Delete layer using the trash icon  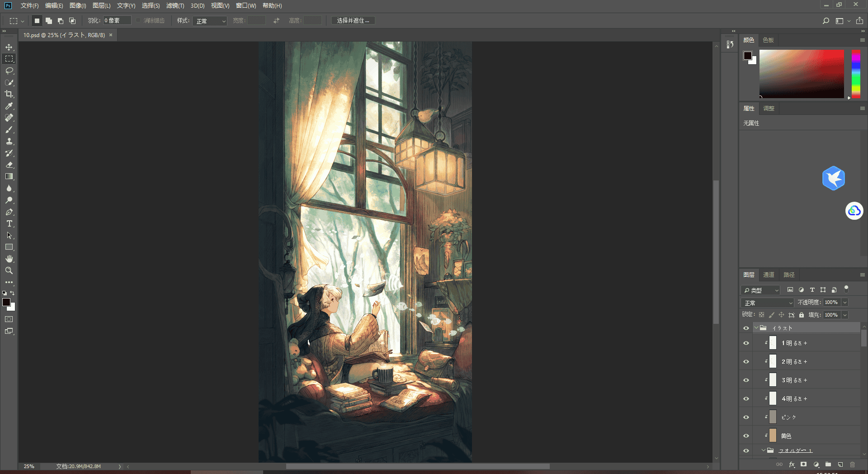click(853, 465)
